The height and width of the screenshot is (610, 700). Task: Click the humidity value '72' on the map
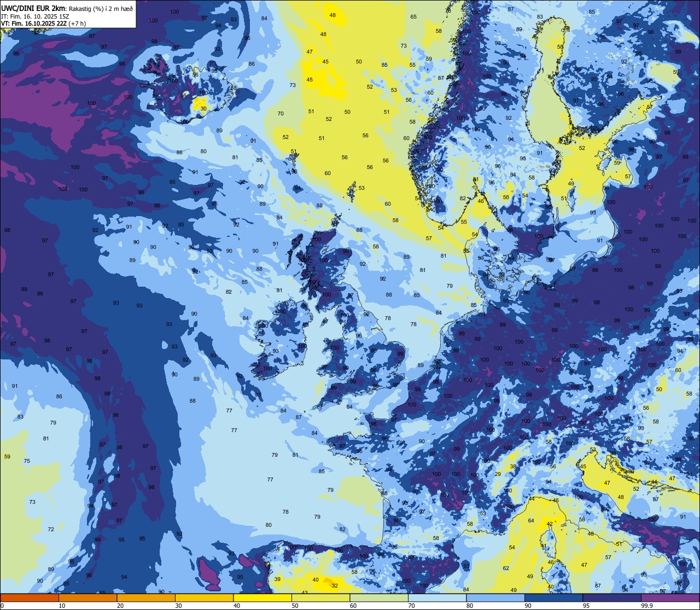click(x=51, y=529)
